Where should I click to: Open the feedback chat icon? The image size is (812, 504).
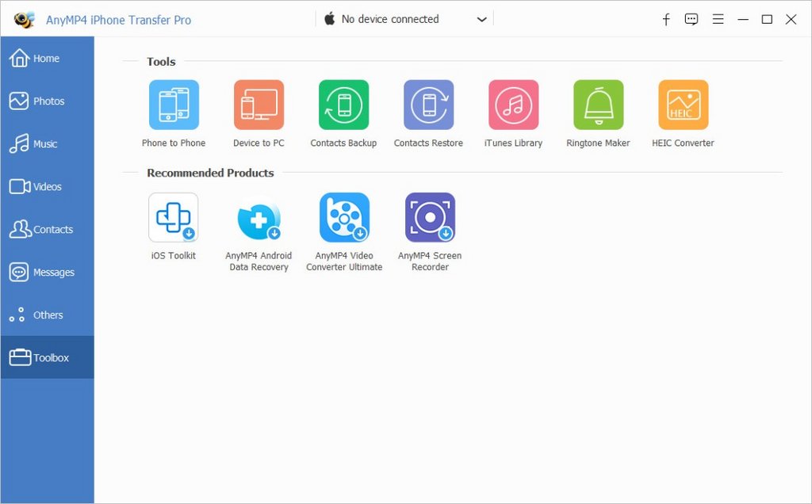pyautogui.click(x=691, y=20)
